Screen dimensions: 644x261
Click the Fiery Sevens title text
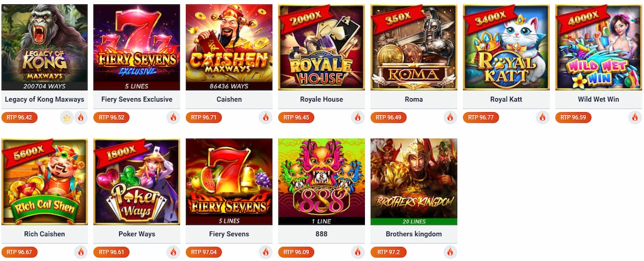[x=229, y=234]
